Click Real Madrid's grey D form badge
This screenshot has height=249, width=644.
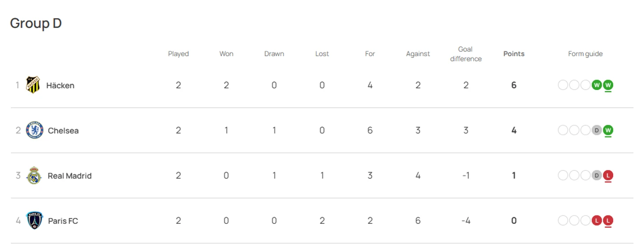[x=597, y=175]
